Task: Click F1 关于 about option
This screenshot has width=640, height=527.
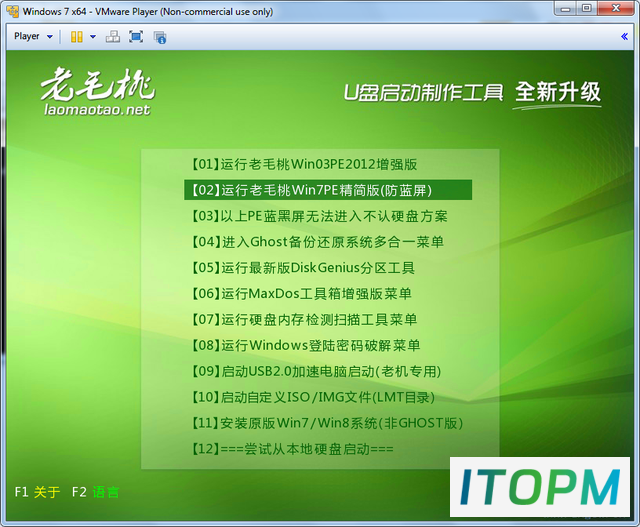Action: pos(37,492)
